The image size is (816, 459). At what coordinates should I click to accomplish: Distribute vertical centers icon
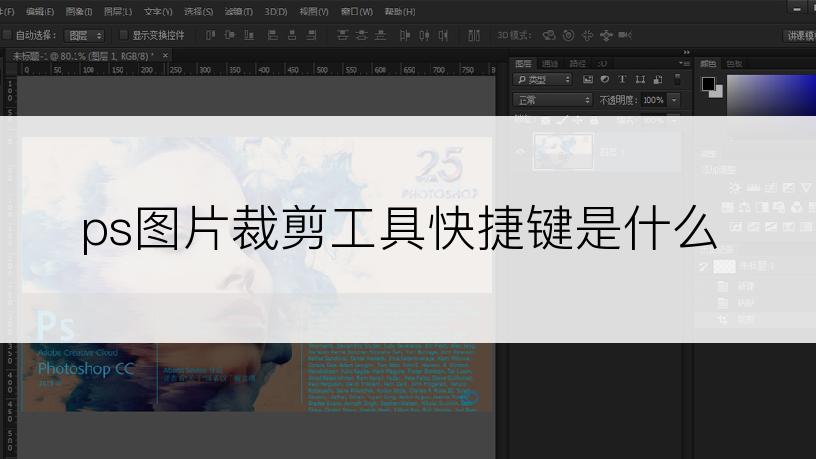pyautogui.click(x=362, y=35)
